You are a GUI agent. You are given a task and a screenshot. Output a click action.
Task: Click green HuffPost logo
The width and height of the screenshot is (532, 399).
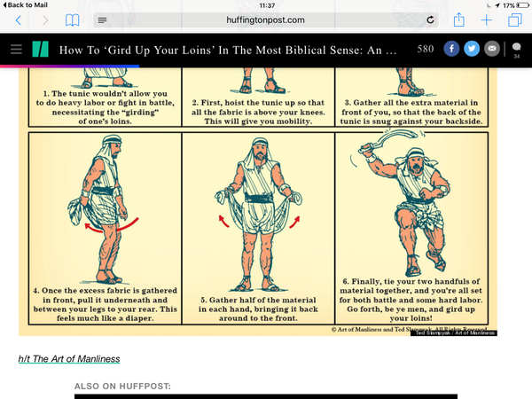pos(41,49)
